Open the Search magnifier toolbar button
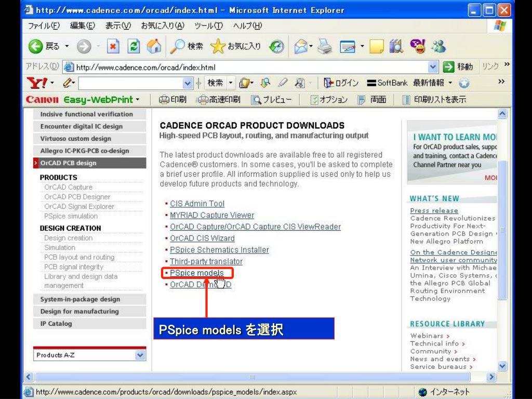The height and width of the screenshot is (399, 532). click(x=187, y=46)
